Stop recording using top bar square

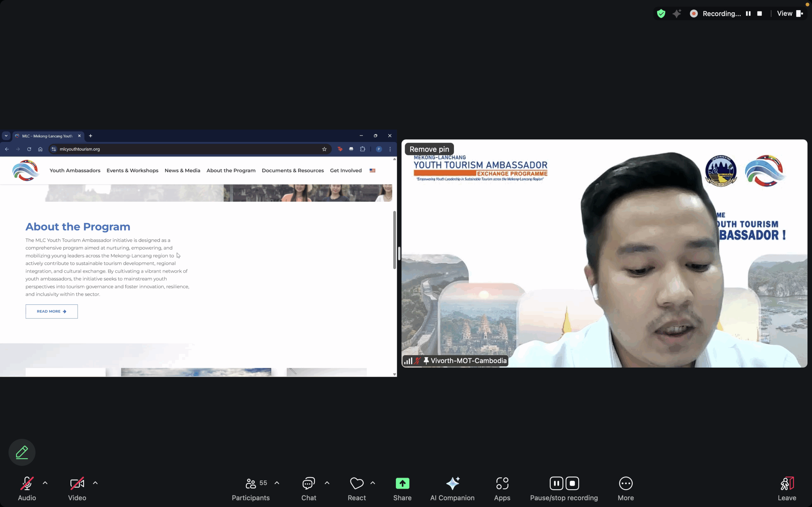pyautogui.click(x=759, y=13)
